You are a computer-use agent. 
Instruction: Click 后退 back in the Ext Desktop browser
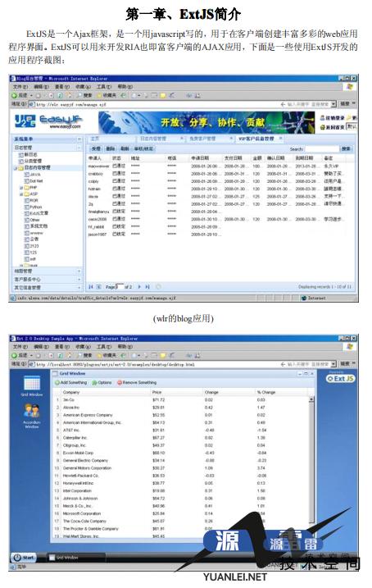(x=20, y=355)
